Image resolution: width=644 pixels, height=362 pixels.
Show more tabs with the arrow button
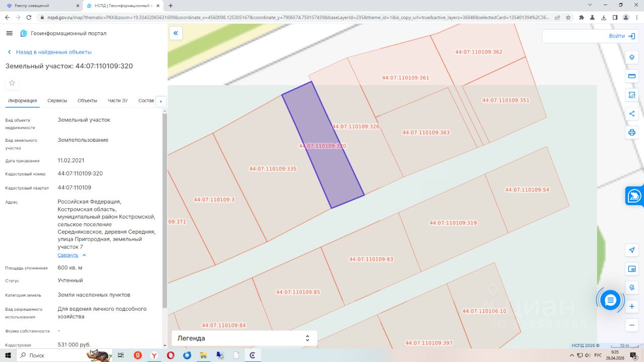pos(161,101)
